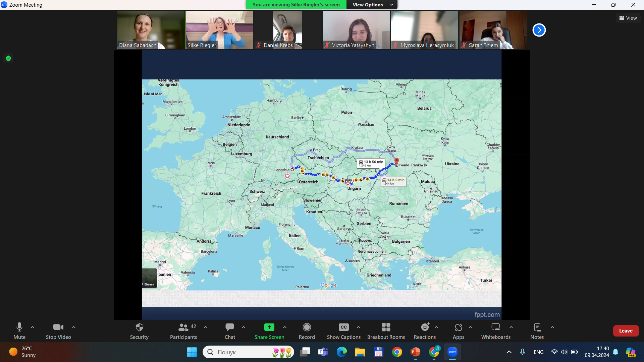
Task: Click the red Leave button
Action: [626, 331]
